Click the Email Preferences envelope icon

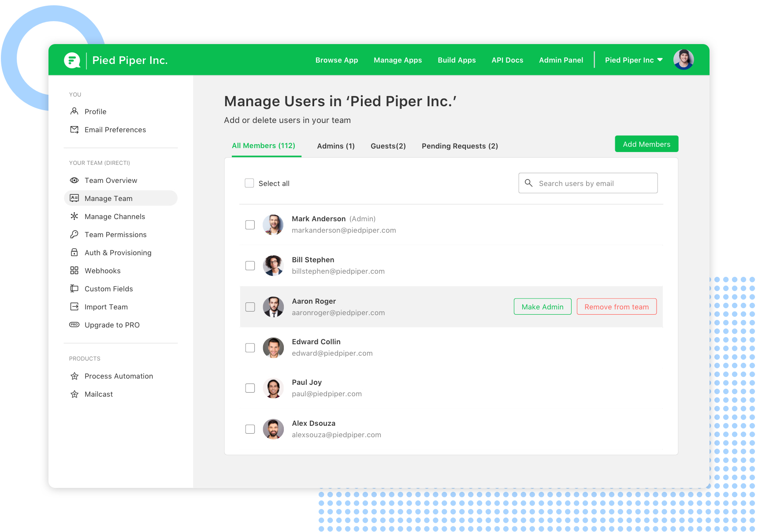point(74,130)
